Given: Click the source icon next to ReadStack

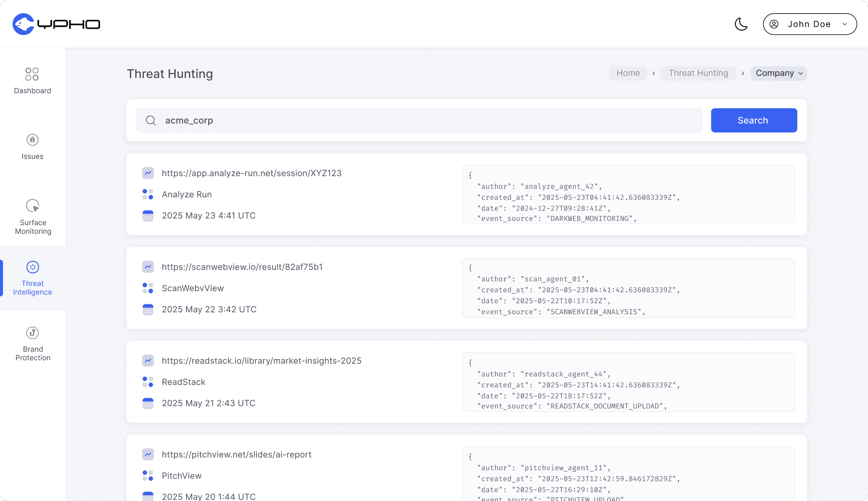Looking at the screenshot, I should pyautogui.click(x=148, y=382).
